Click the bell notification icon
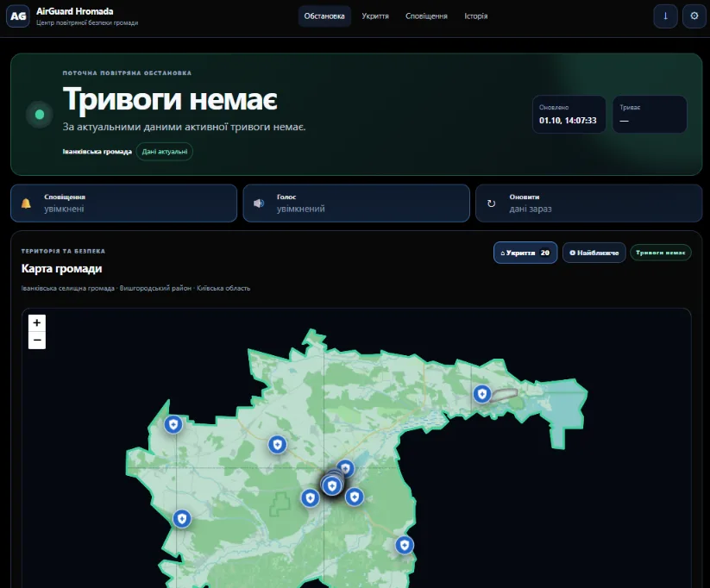Image resolution: width=710 pixels, height=588 pixels. 26,203
